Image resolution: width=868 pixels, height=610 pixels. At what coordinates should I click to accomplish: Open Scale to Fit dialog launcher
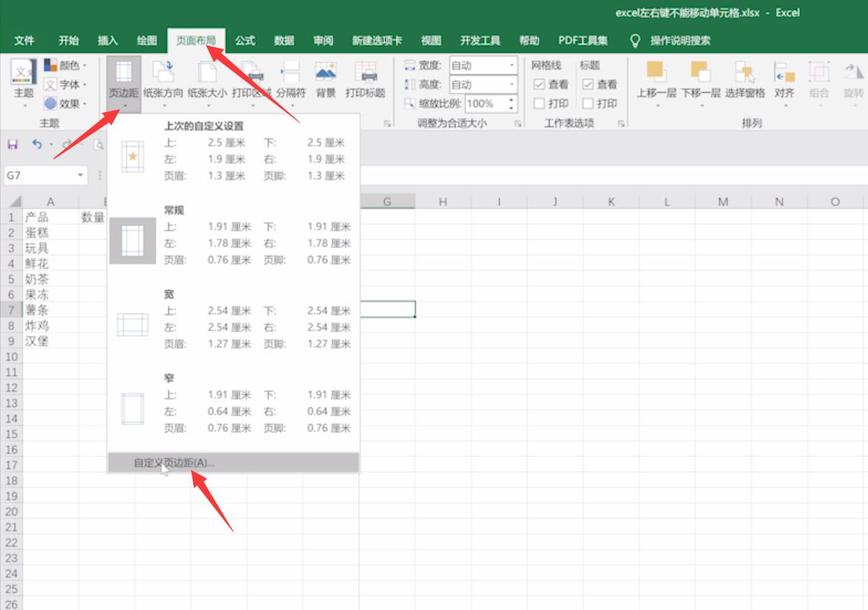coord(518,123)
